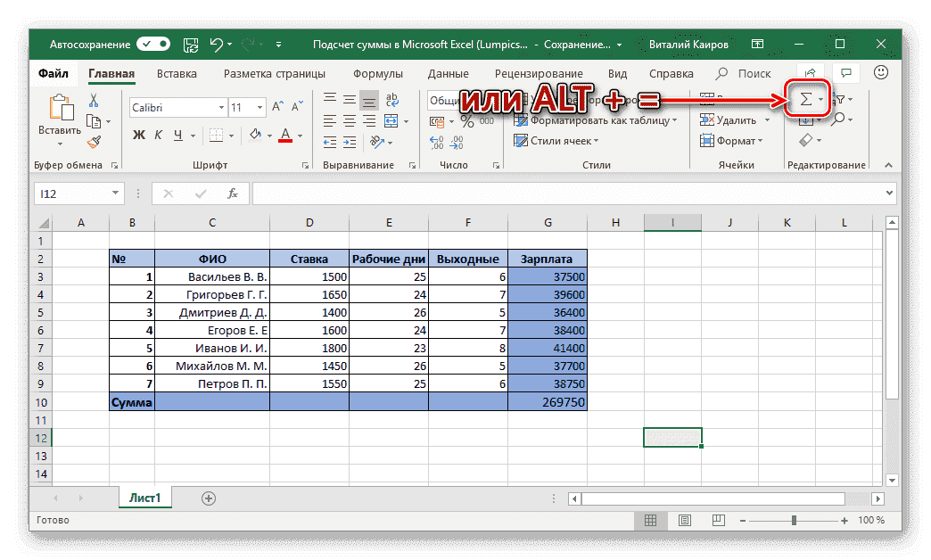Click the Clear (eraser) icon in Редактирование
The width and height of the screenshot is (931, 560).
(x=807, y=139)
